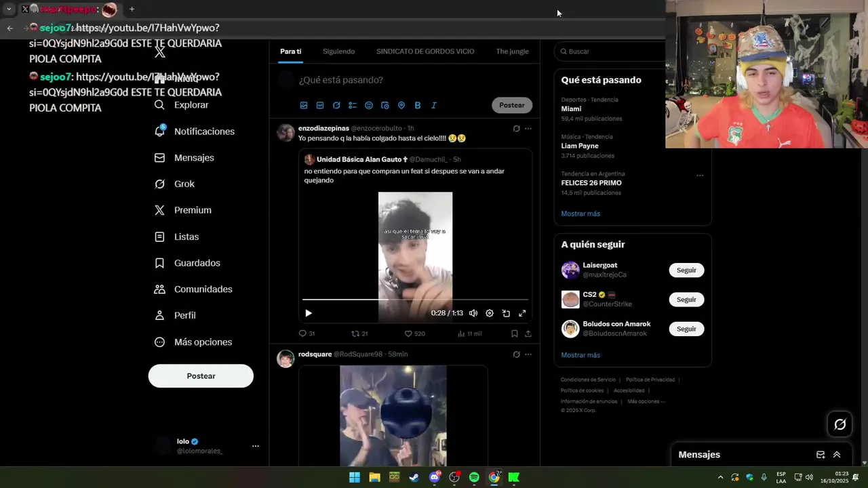The width and height of the screenshot is (868, 488).
Task: Follow Boludos con Amarok
Action: click(x=686, y=329)
